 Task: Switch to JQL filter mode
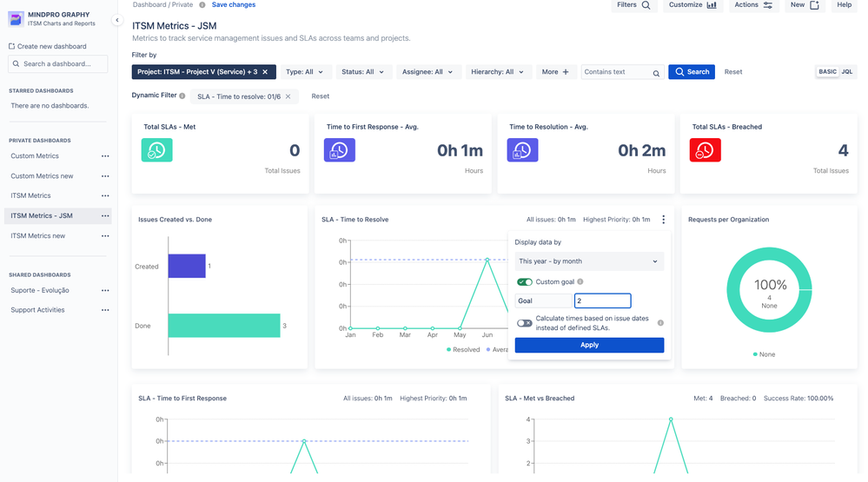847,72
